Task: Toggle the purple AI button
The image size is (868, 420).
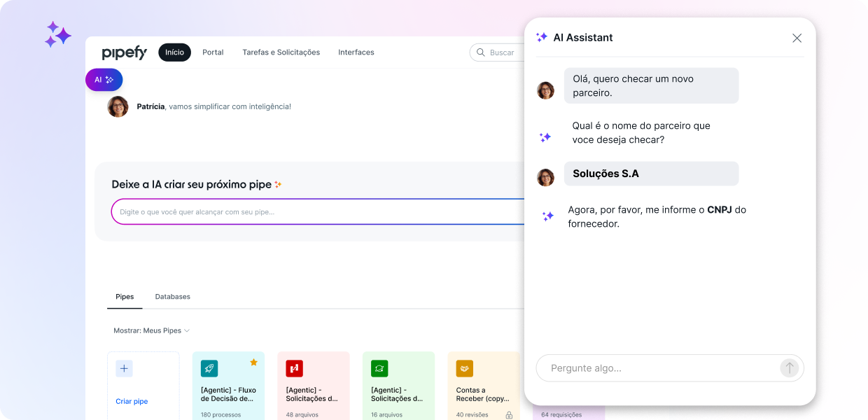Action: click(104, 80)
